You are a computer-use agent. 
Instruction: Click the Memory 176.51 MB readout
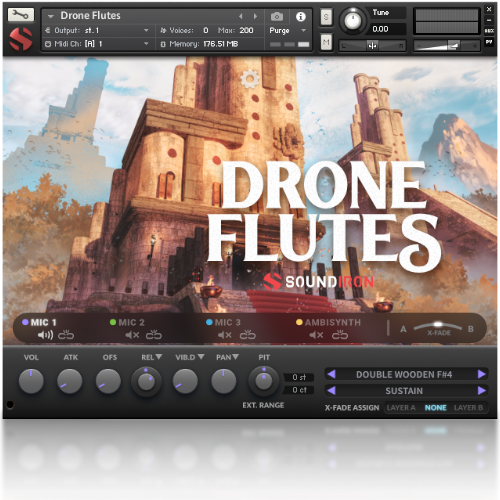[220, 44]
